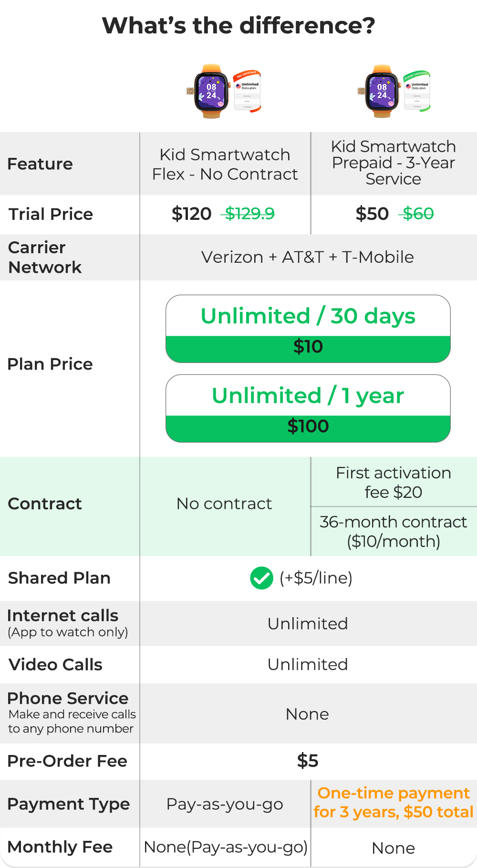Click the $100 green price bar
This screenshot has width=477, height=868.
click(308, 427)
